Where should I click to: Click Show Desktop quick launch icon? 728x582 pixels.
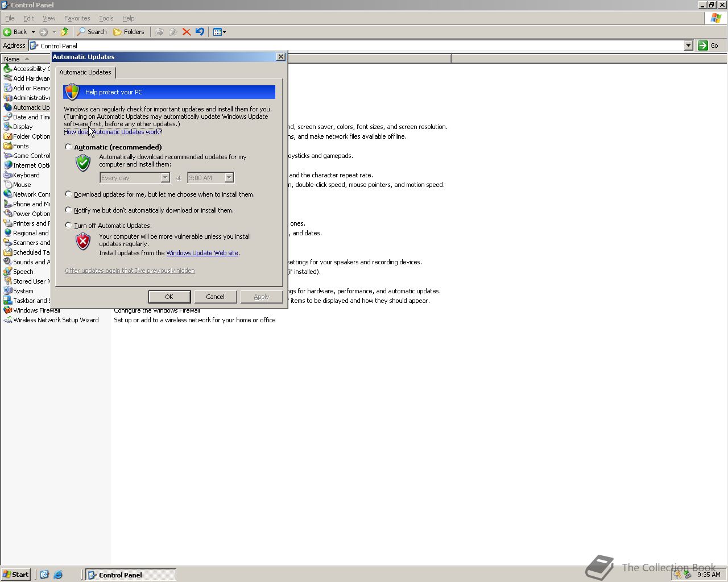point(44,575)
